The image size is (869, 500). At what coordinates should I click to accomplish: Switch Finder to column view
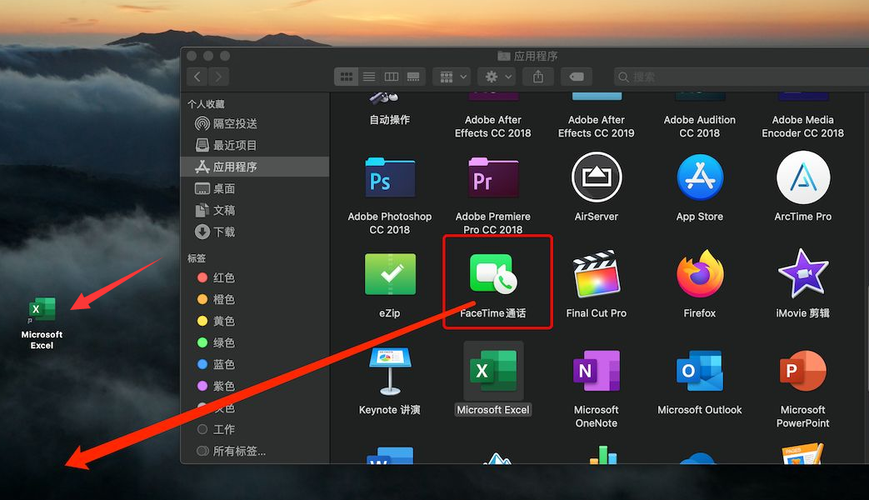pos(391,77)
